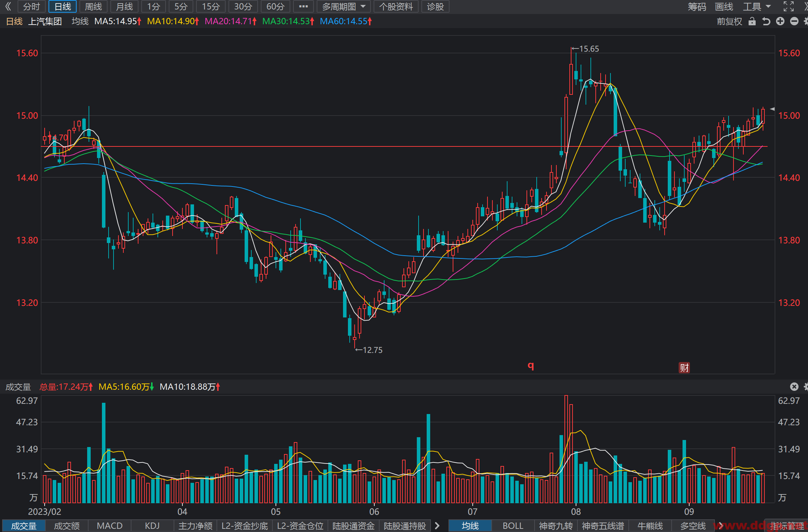Select the KDJ indicator tab
The width and height of the screenshot is (808, 532).
pyautogui.click(x=152, y=526)
